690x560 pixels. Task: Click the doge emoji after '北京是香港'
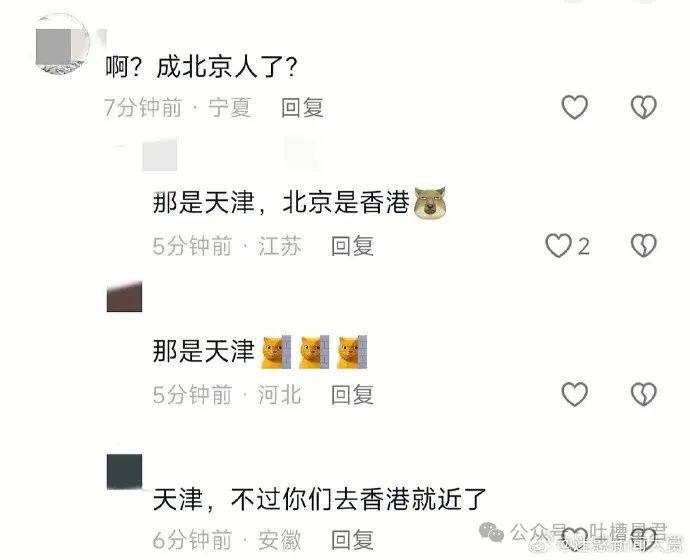(x=430, y=203)
